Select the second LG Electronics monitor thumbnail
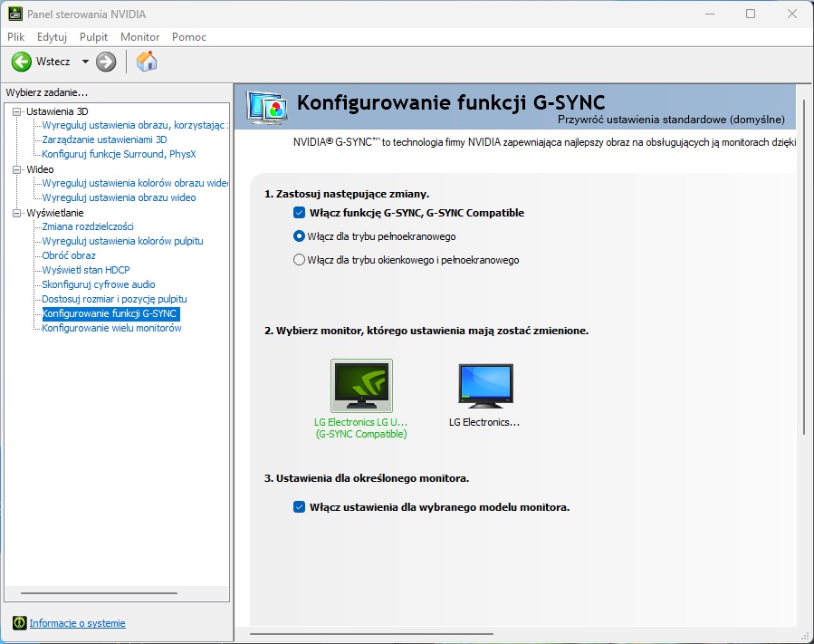Viewport: 814px width, 644px height. click(486, 386)
